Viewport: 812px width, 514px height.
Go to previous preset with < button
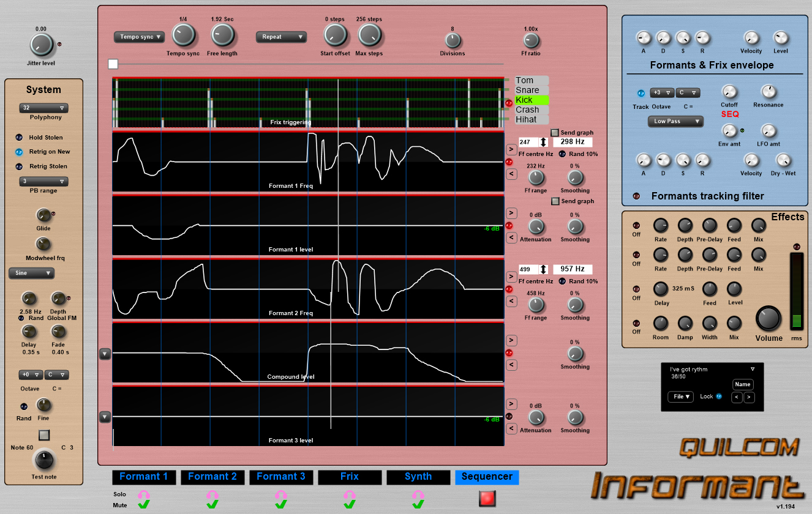pos(737,397)
